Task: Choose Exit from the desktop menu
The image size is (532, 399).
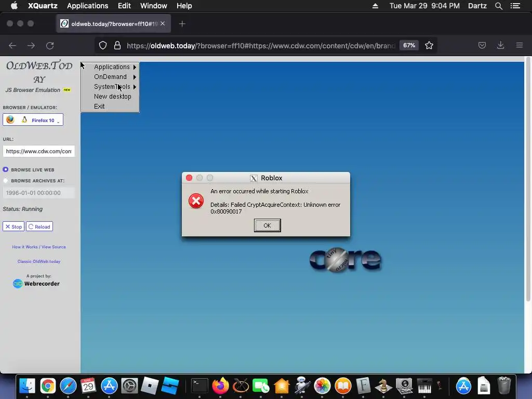Action: click(x=99, y=106)
